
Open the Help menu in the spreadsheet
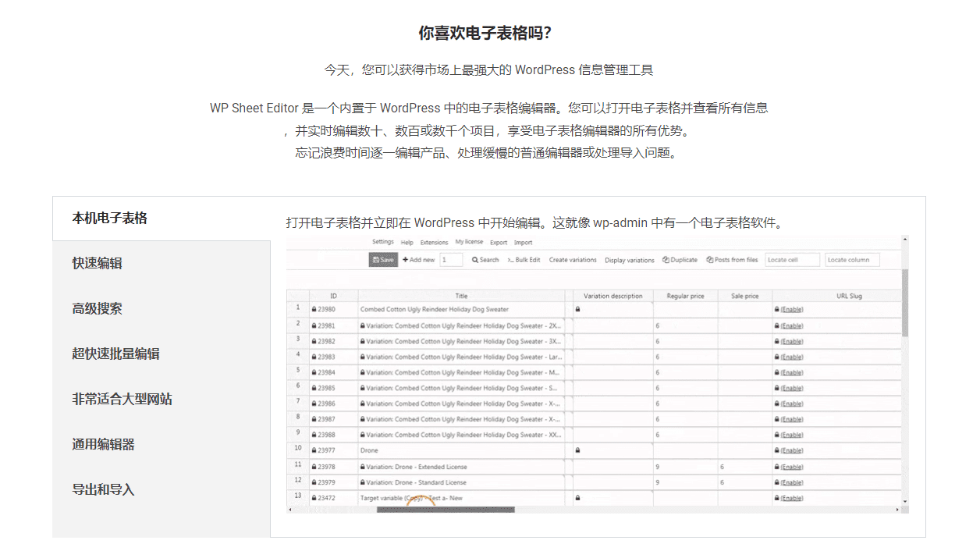point(407,243)
